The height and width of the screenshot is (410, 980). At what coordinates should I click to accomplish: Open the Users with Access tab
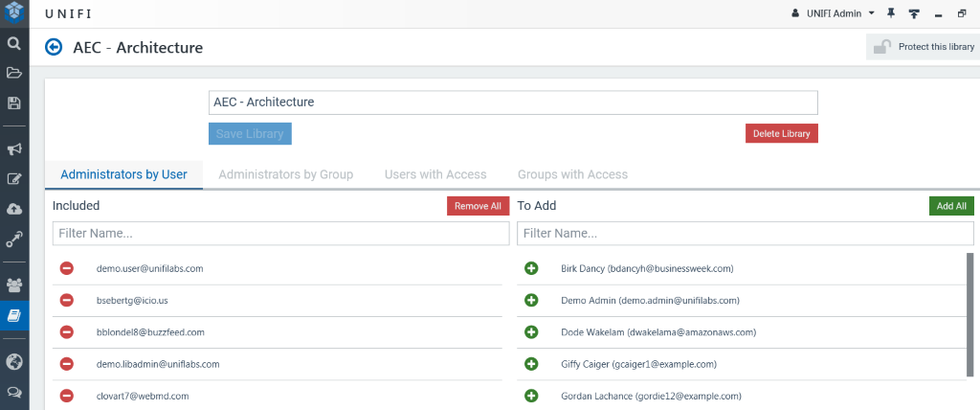[435, 174]
